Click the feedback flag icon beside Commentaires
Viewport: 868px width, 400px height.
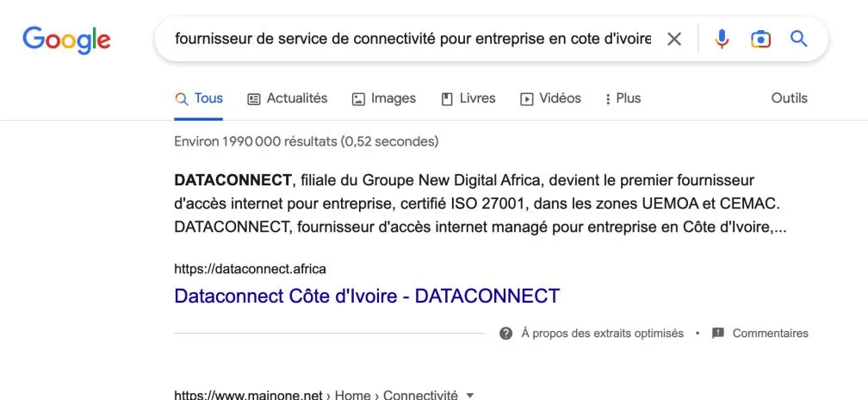pyautogui.click(x=718, y=334)
